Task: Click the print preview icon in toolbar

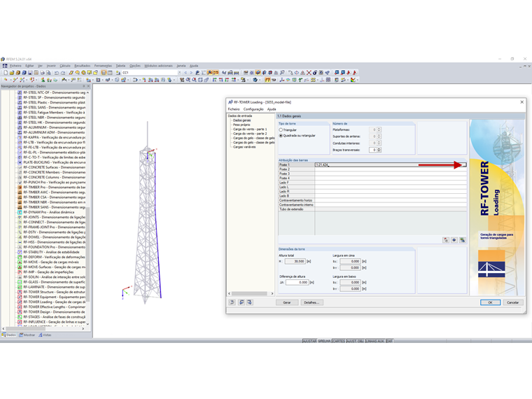Action: point(48,73)
